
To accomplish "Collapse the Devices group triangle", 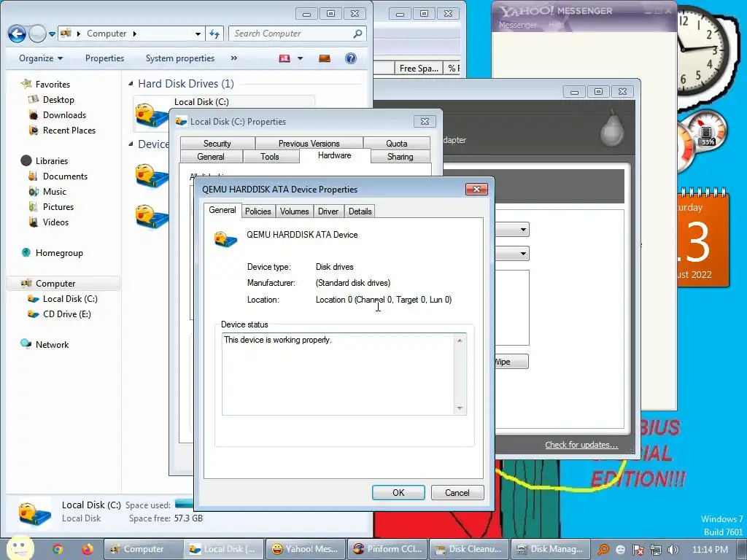I will pos(131,144).
